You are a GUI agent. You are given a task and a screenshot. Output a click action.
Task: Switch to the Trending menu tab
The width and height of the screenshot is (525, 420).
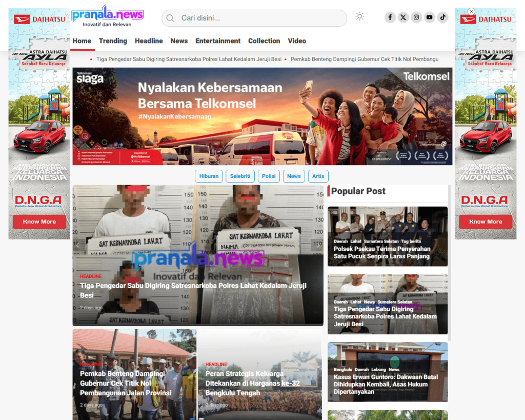(113, 41)
